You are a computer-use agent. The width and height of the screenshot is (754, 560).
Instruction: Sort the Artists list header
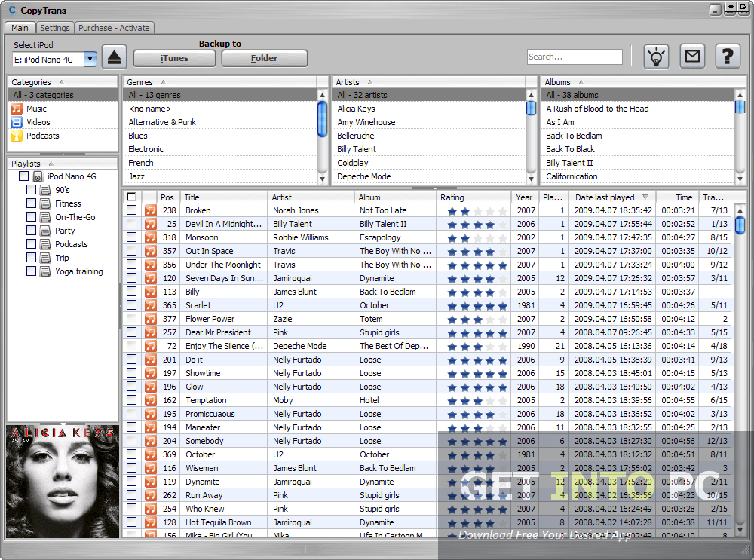428,82
